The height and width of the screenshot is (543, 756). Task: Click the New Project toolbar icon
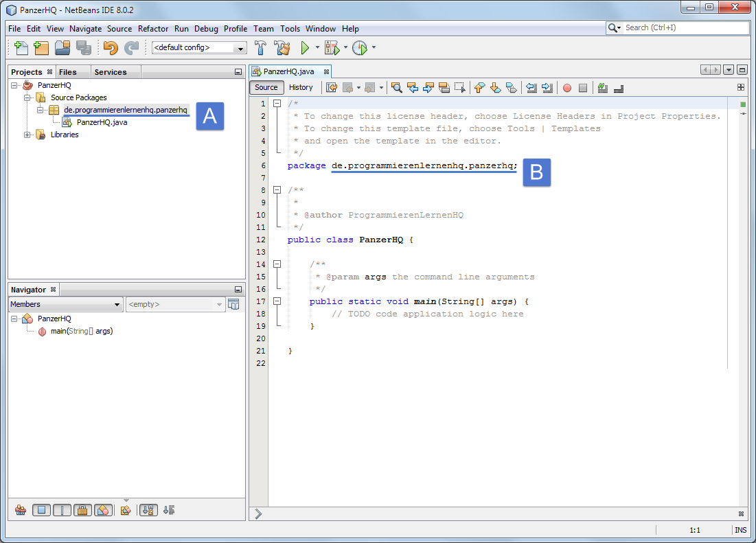click(41, 47)
